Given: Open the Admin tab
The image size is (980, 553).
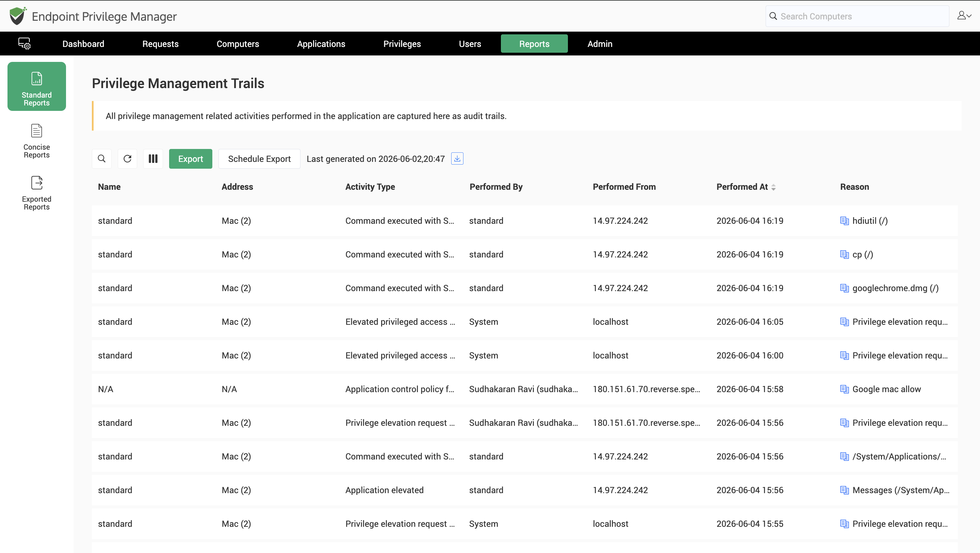Looking at the screenshot, I should point(600,44).
